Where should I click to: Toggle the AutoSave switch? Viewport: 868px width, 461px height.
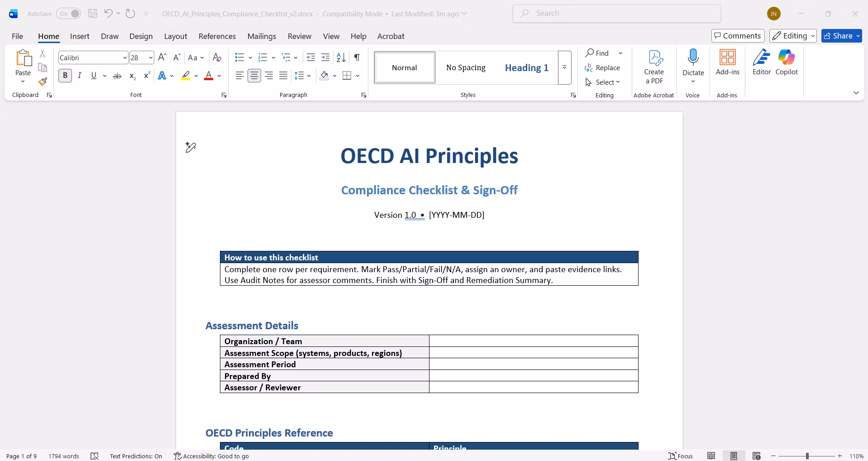[x=69, y=14]
